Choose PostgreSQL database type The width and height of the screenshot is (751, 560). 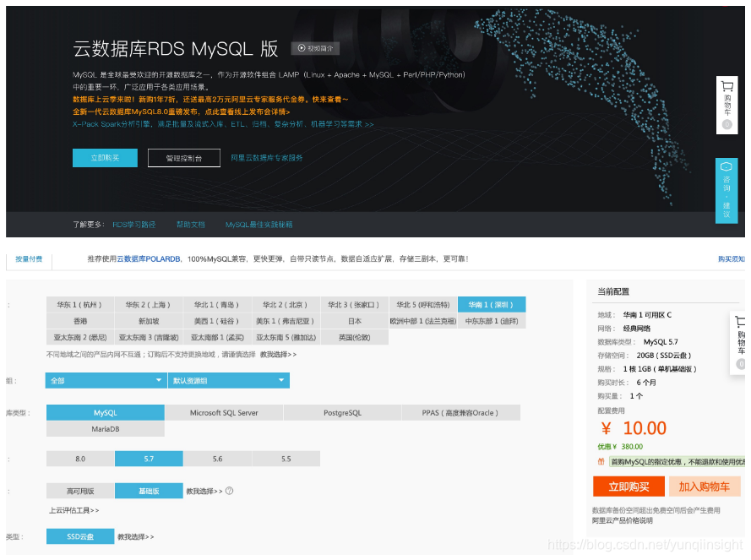(342, 412)
